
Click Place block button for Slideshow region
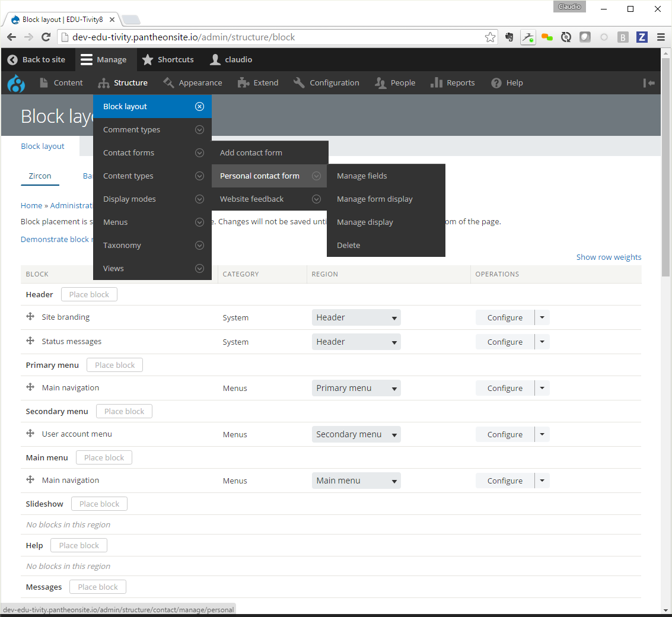pos(99,504)
